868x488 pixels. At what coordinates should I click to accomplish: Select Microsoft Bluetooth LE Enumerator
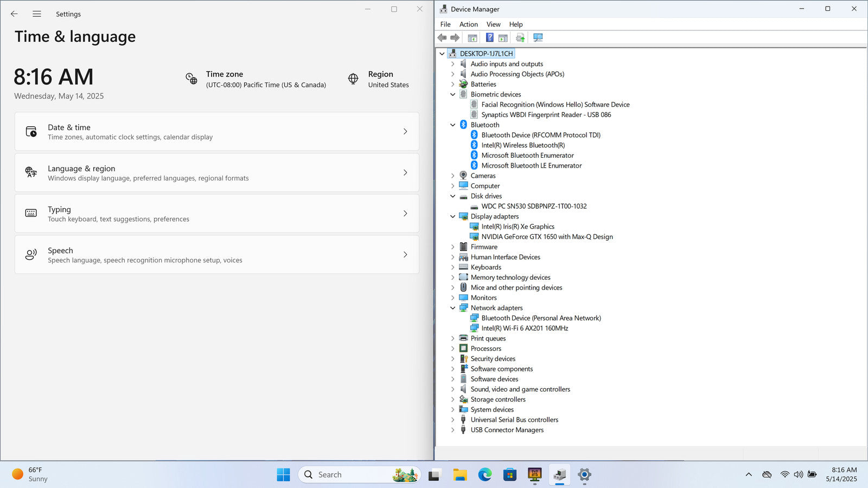point(532,165)
